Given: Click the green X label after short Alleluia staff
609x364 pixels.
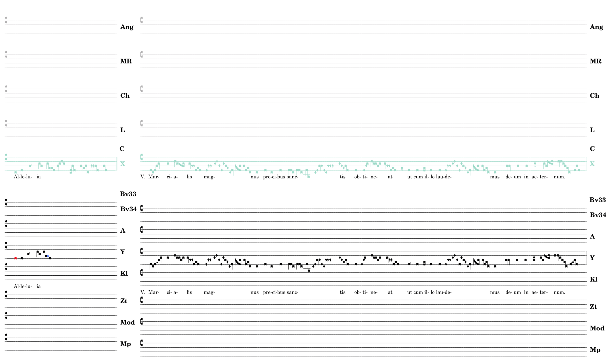Looking at the screenshot, I should pyautogui.click(x=122, y=164).
